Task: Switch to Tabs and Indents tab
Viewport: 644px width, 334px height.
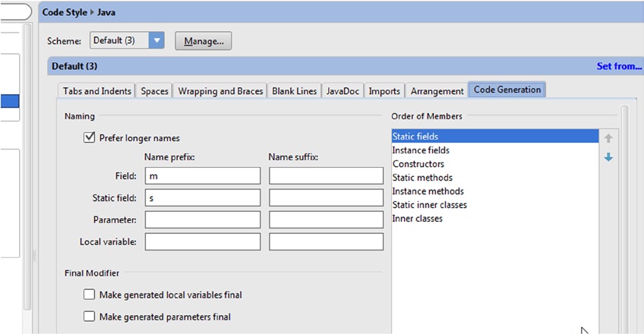Action: [97, 91]
